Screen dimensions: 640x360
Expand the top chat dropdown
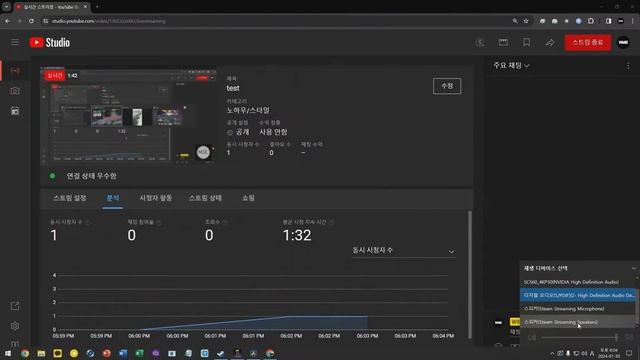pos(511,65)
